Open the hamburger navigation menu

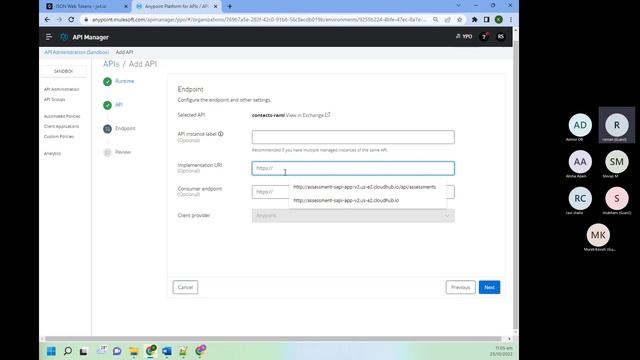[49, 37]
